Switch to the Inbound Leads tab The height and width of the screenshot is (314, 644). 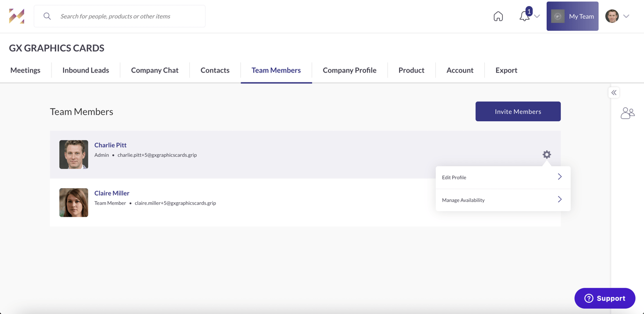[x=86, y=70]
